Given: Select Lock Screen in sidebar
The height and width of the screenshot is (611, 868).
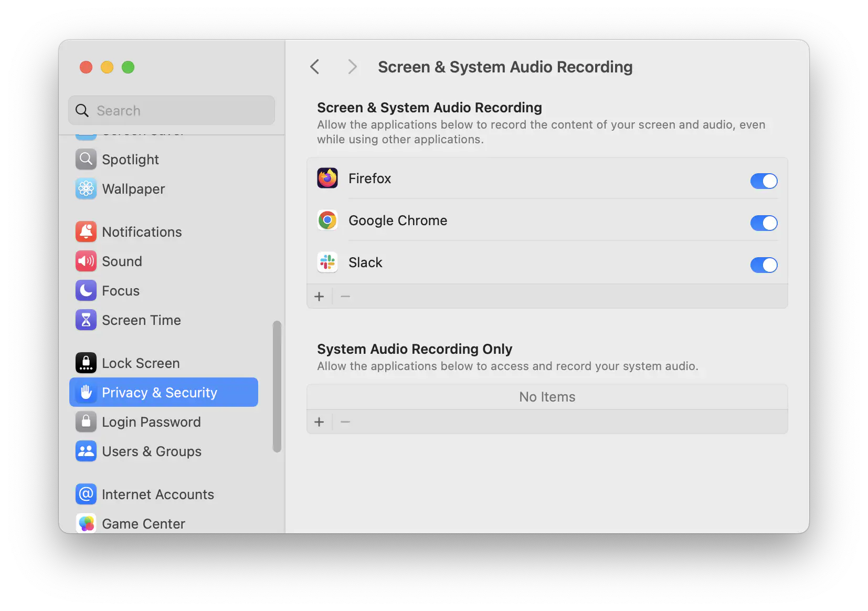Looking at the screenshot, I should [x=164, y=363].
